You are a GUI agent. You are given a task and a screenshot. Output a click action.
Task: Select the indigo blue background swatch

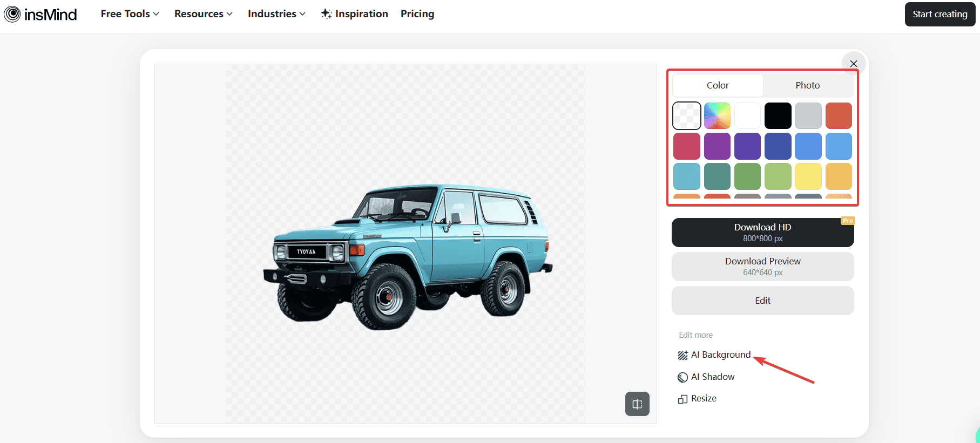(x=778, y=146)
